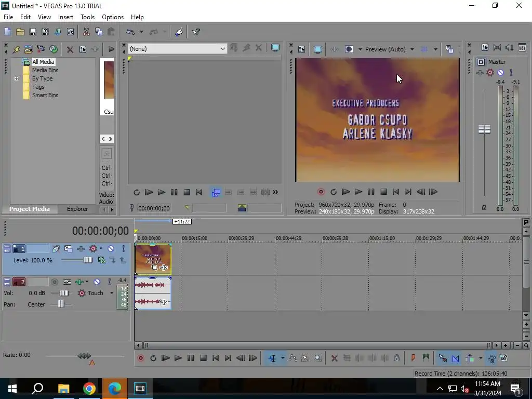Click Insert Region icon in timeline toolbar
The image size is (532, 399).
[426, 358]
